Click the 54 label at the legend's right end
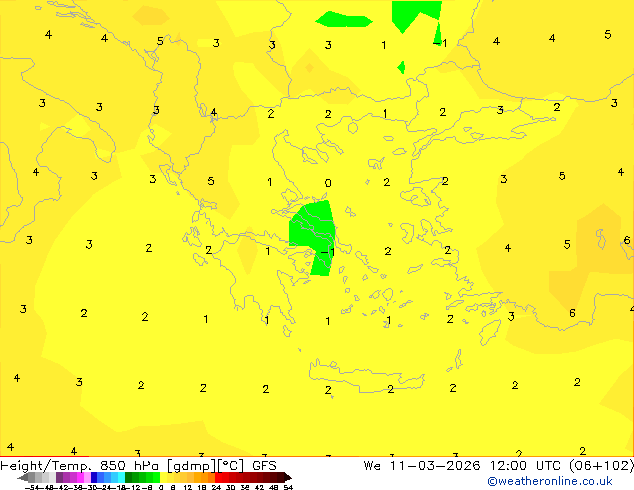This screenshot has height=490, width=634. point(288,487)
